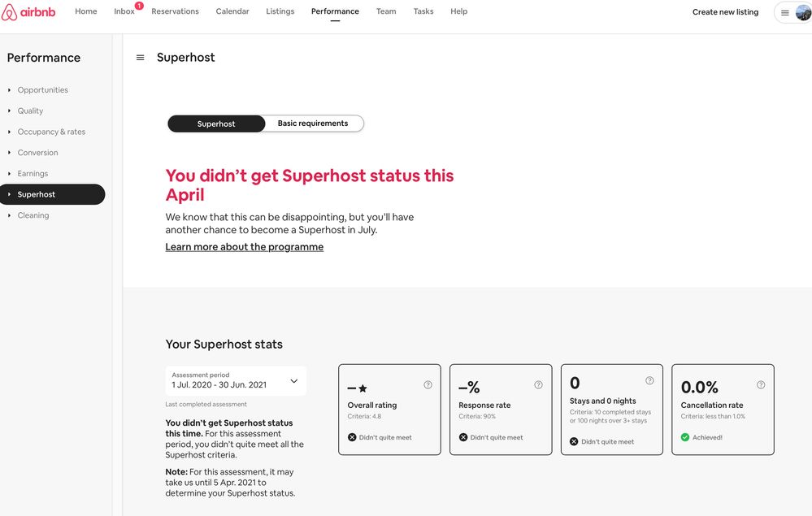Click the Create new listing button
Image resolution: width=812 pixels, height=516 pixels.
tap(724, 11)
